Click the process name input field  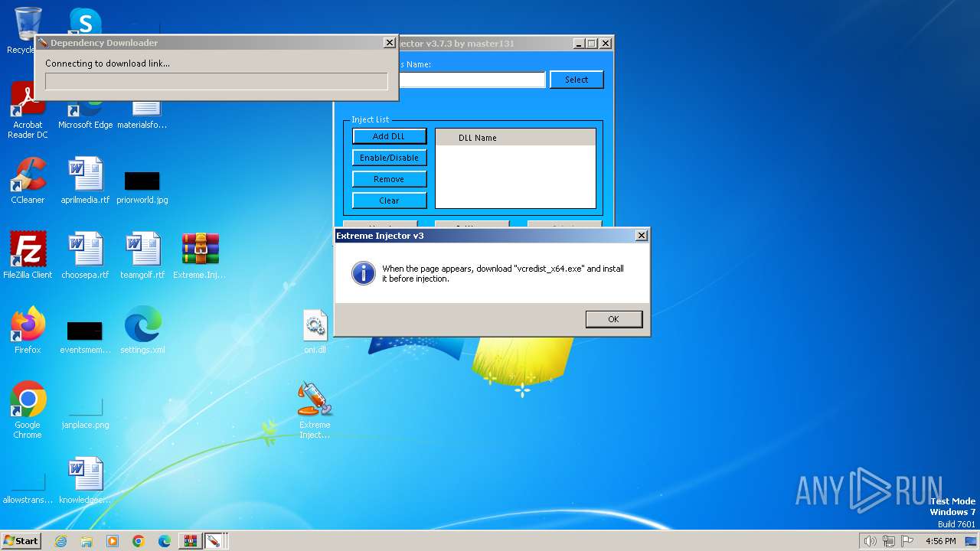[x=472, y=80]
